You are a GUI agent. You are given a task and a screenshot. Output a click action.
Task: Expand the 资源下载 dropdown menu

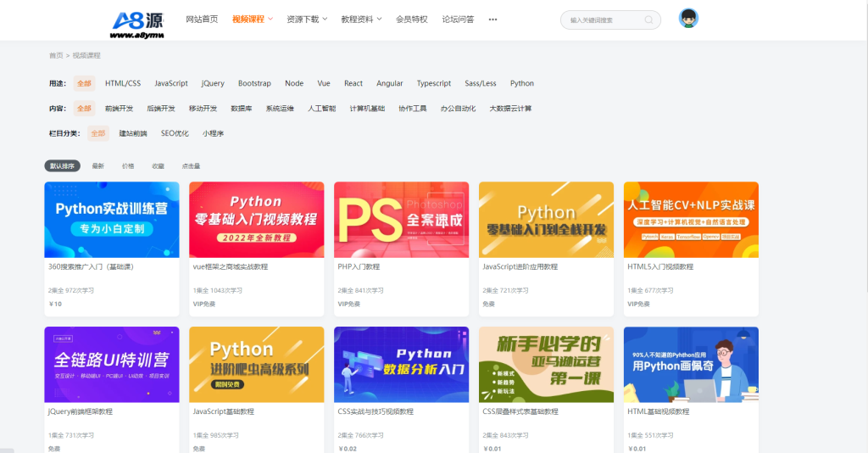[307, 20]
